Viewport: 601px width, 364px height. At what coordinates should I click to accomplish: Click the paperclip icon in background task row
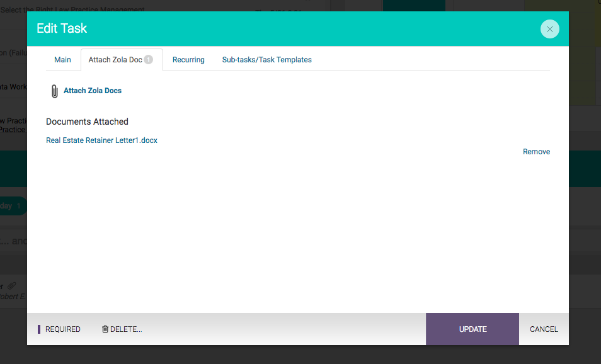(12, 285)
